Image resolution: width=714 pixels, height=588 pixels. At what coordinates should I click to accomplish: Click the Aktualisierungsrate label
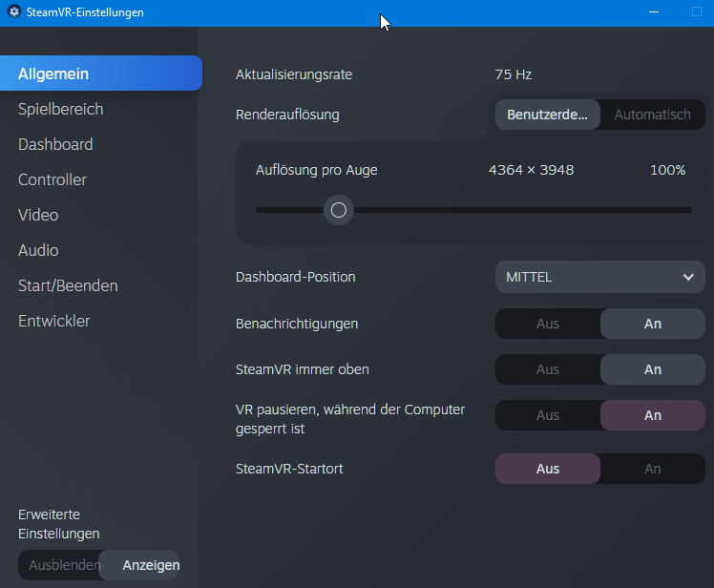click(294, 74)
